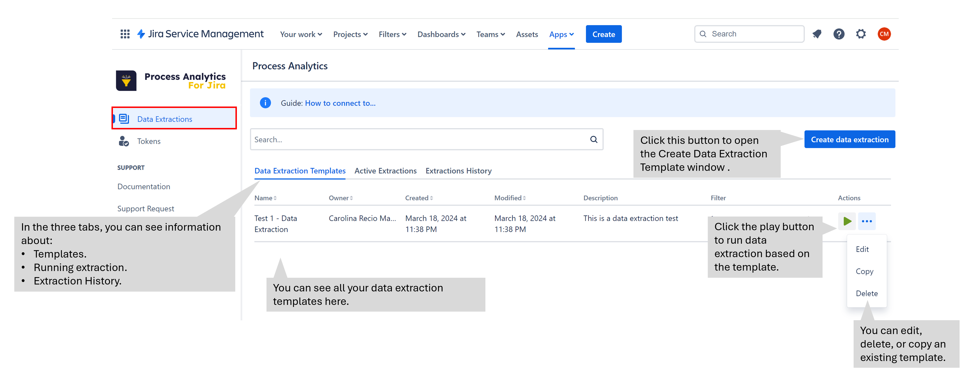Click the SUPPORT section label
980x381 pixels.
click(x=130, y=168)
